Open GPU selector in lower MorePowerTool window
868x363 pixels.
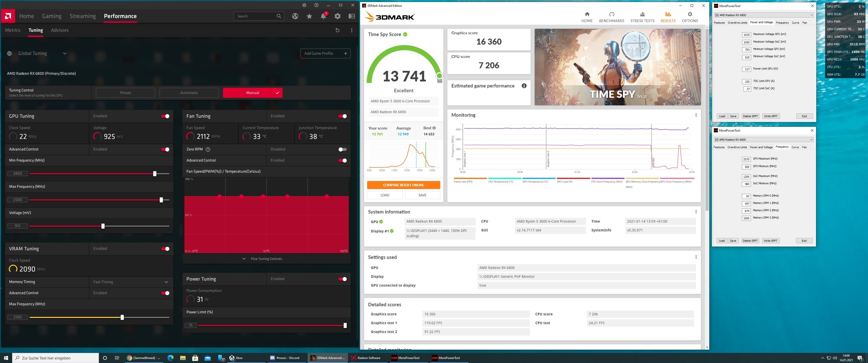pyautogui.click(x=764, y=140)
